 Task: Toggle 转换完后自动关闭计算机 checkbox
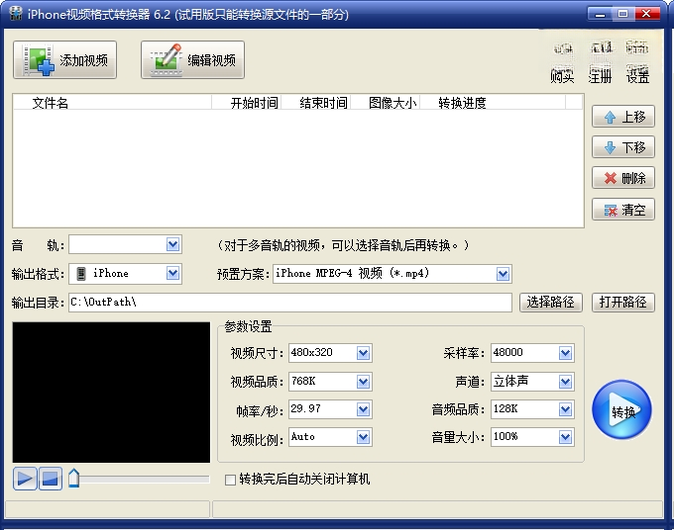[230, 479]
